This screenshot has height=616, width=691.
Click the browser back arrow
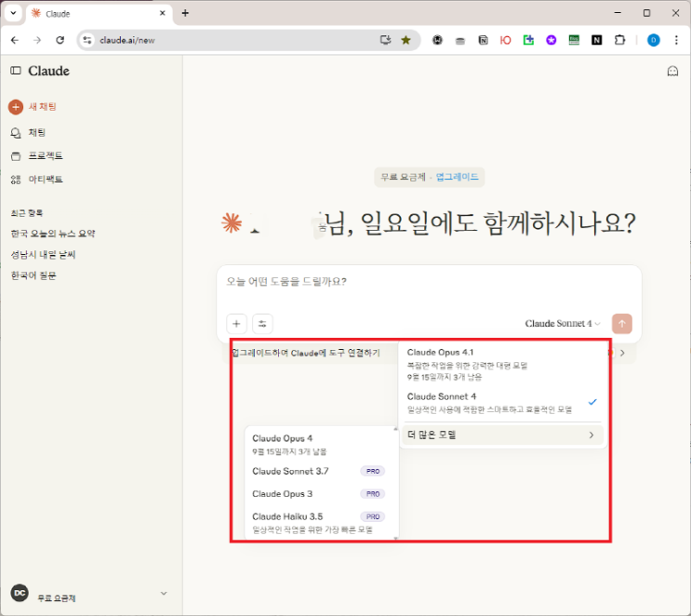point(15,40)
